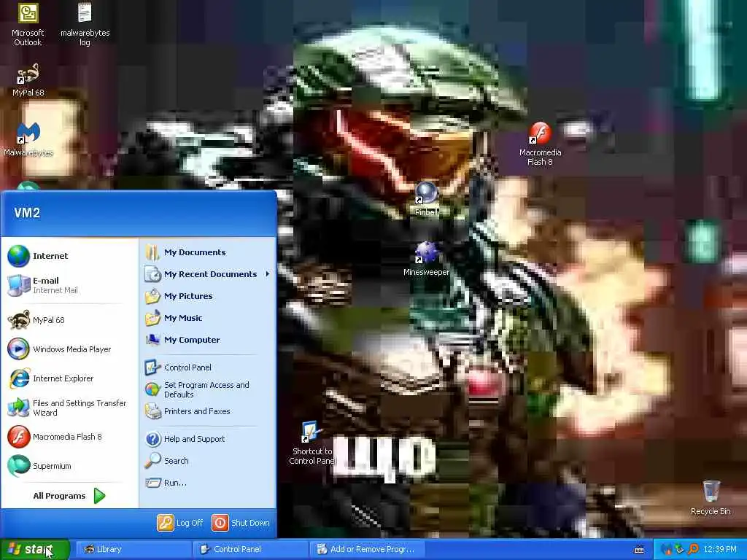Open Set Program Access and Defaults

[208, 389]
